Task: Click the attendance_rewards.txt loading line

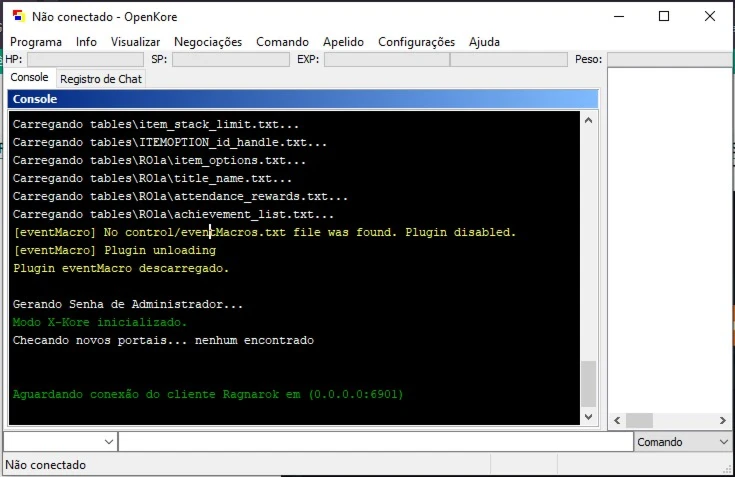Action: (x=180, y=196)
